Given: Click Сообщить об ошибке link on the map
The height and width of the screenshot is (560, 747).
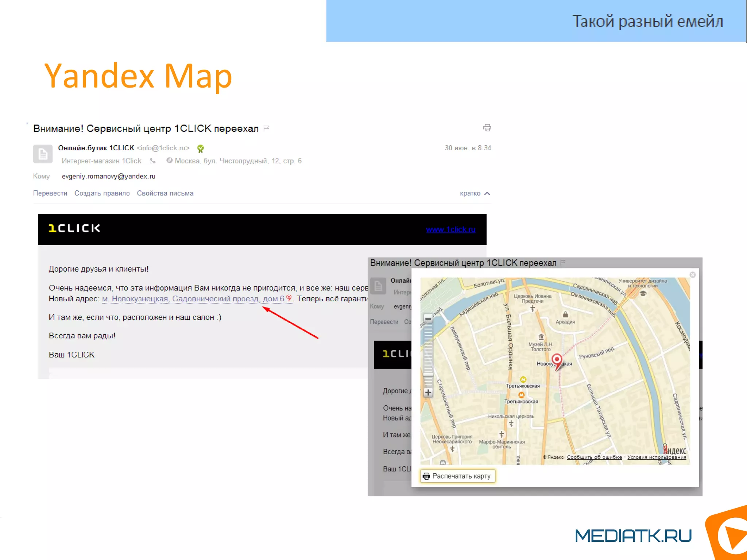Looking at the screenshot, I should pos(594,457).
